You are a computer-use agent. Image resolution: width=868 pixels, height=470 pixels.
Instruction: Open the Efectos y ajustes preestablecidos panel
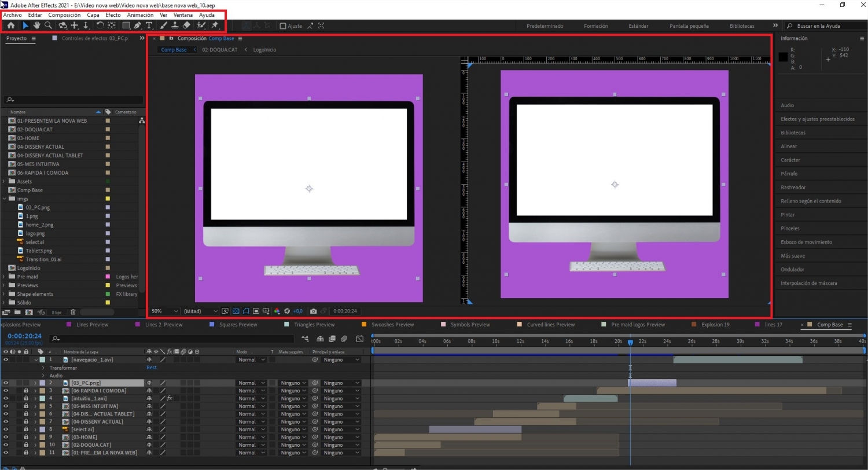817,119
